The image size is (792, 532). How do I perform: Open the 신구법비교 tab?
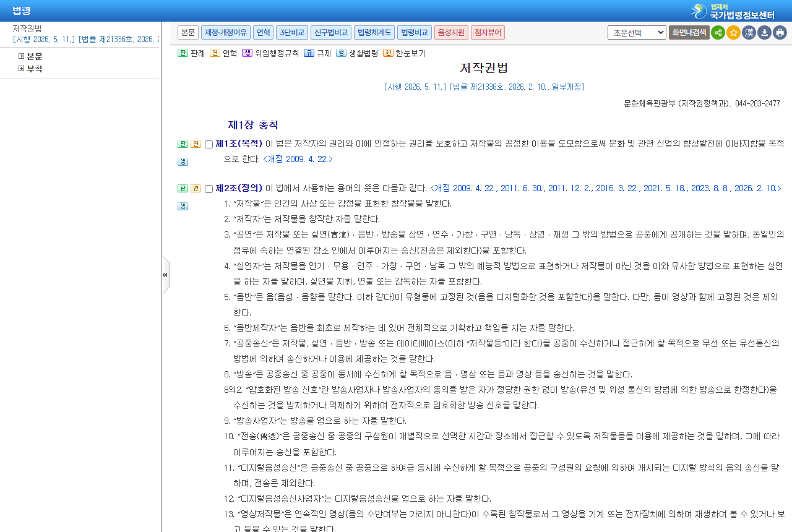(x=331, y=33)
